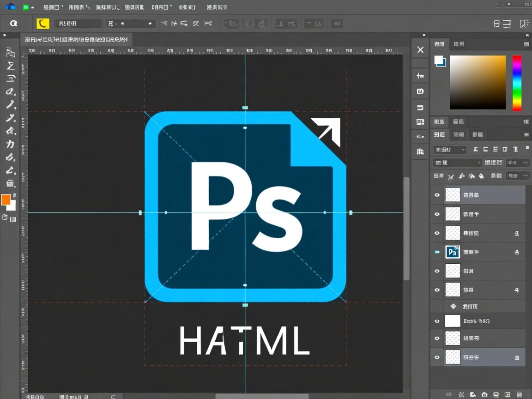Switch to second tab in the color panel

tap(459, 44)
